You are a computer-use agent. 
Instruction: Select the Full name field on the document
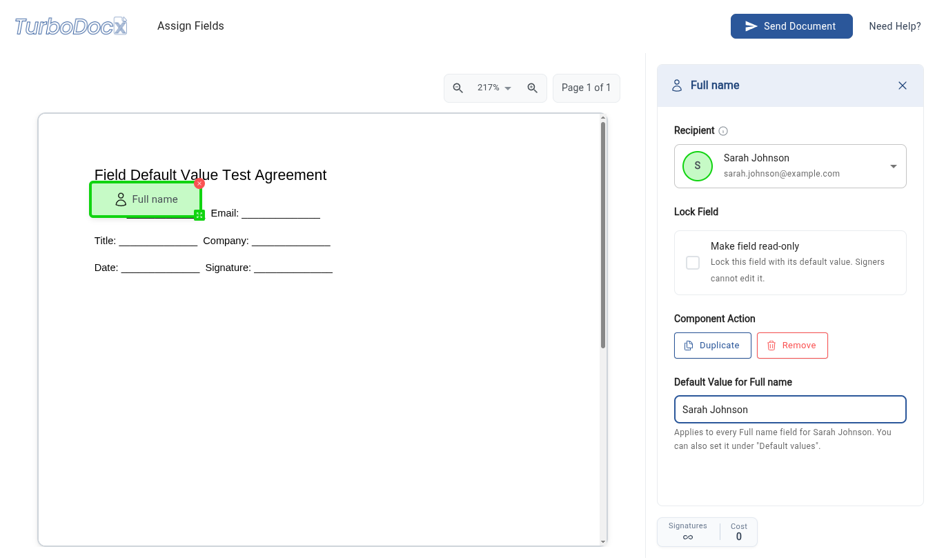click(146, 199)
